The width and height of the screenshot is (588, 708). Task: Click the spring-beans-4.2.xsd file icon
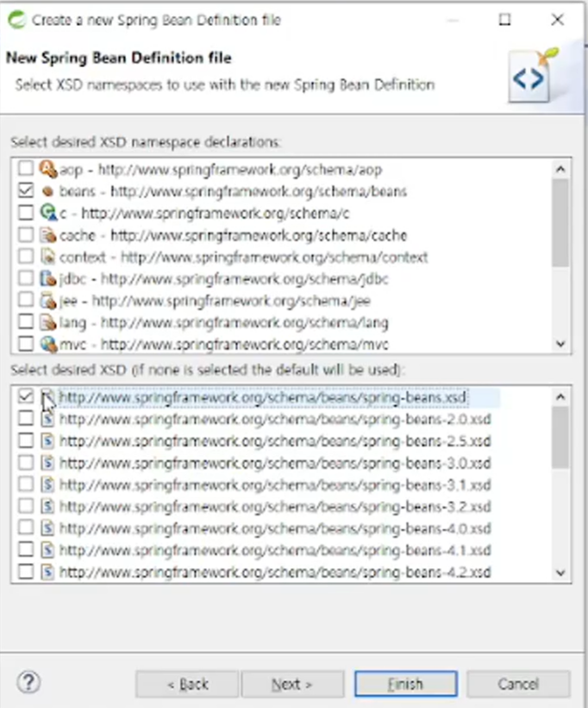pos(47,572)
